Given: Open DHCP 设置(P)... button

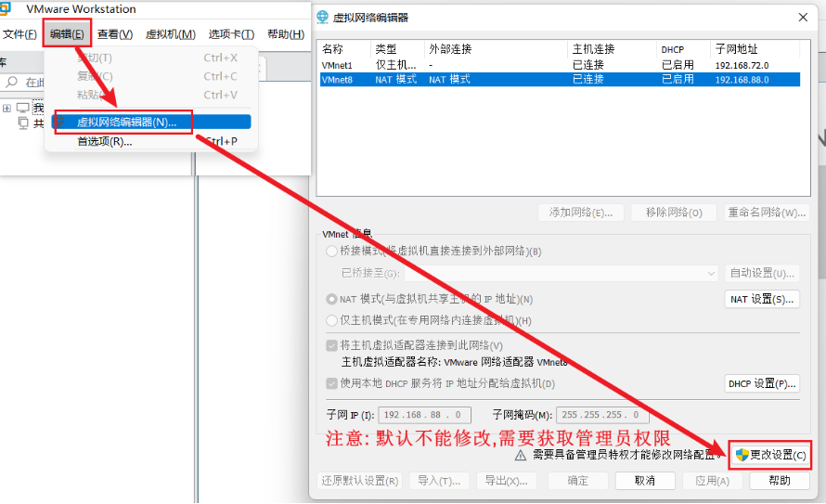Looking at the screenshot, I should click(762, 383).
